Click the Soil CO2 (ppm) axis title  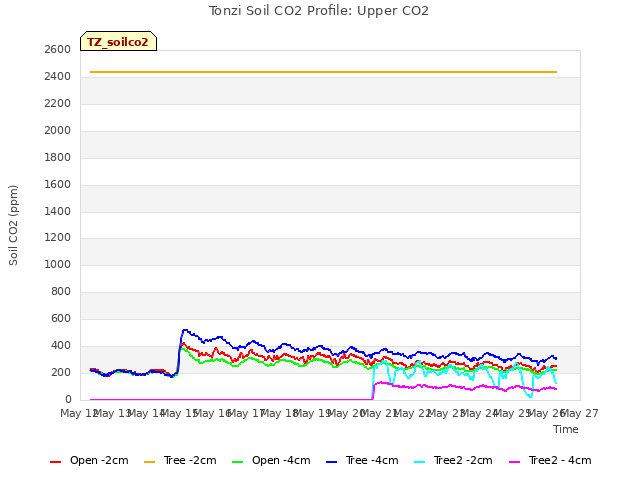coord(13,225)
